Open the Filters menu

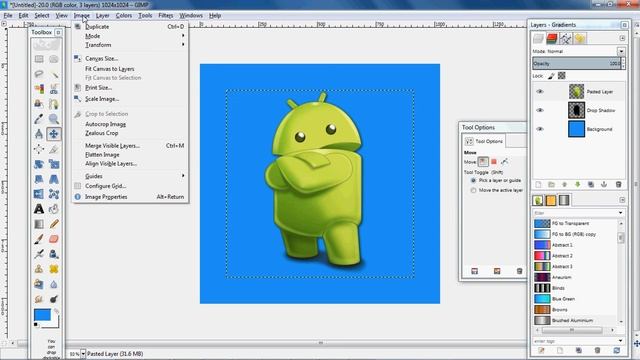pyautogui.click(x=165, y=16)
